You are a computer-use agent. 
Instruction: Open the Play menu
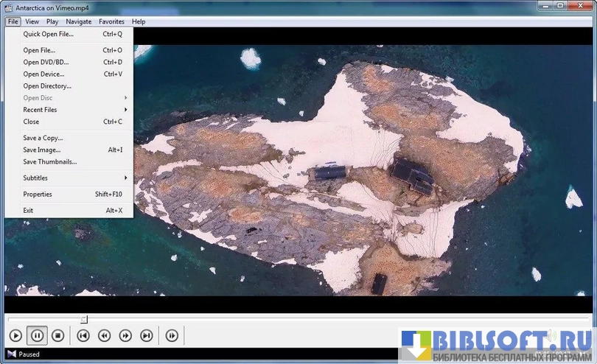tap(52, 22)
